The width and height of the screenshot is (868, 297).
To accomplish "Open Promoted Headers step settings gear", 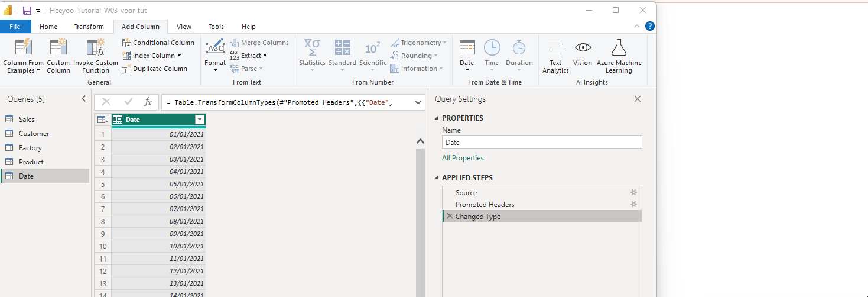I will [x=634, y=204].
